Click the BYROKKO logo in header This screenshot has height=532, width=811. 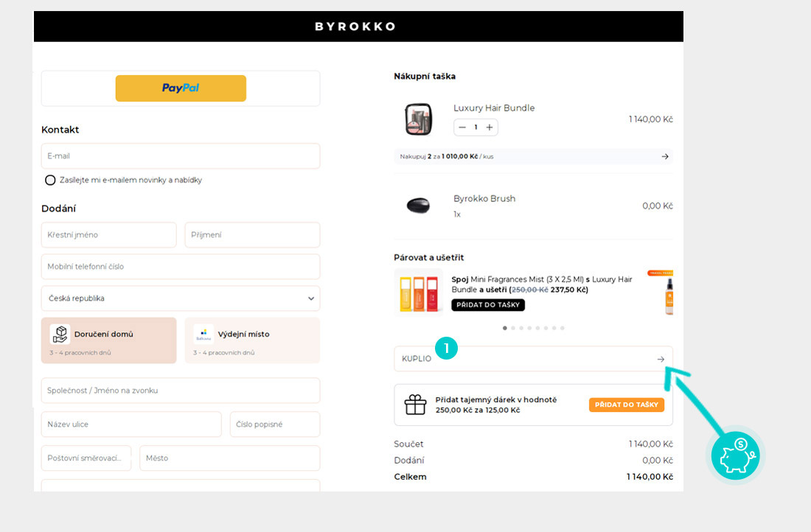[355, 27]
